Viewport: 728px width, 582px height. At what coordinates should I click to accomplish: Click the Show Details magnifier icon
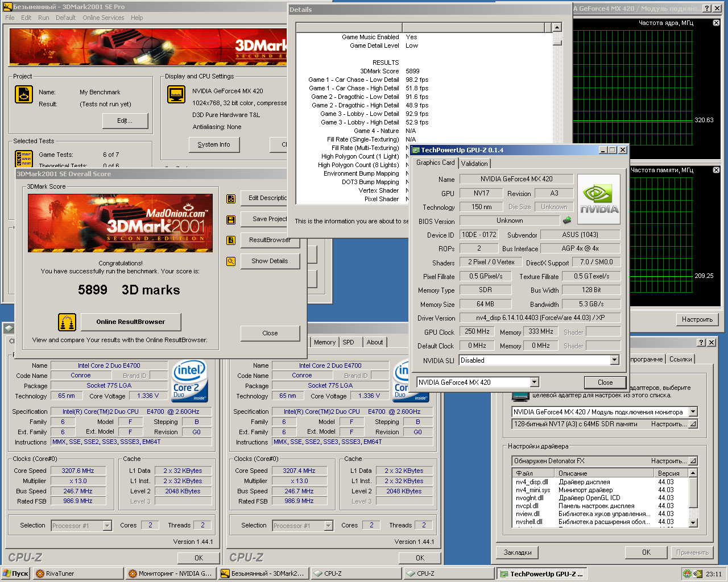point(231,261)
